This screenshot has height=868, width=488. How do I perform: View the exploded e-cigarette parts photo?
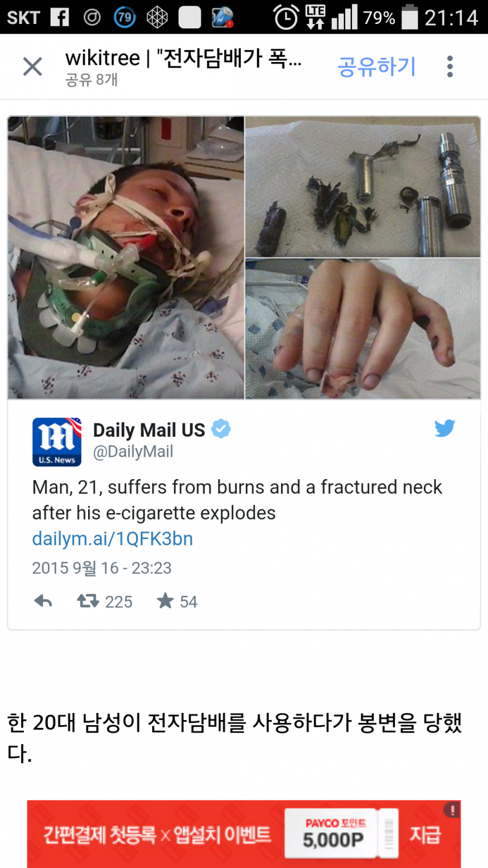coord(363,186)
